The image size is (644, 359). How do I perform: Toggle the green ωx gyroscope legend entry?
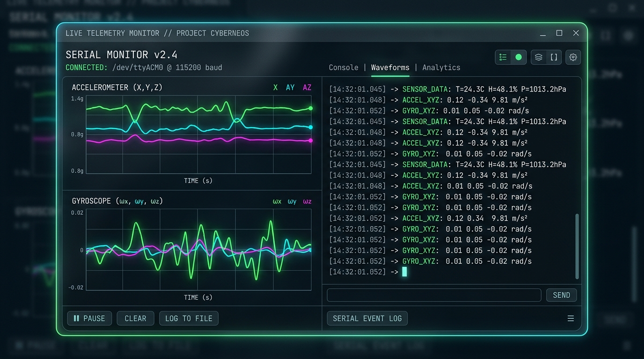[x=277, y=201]
